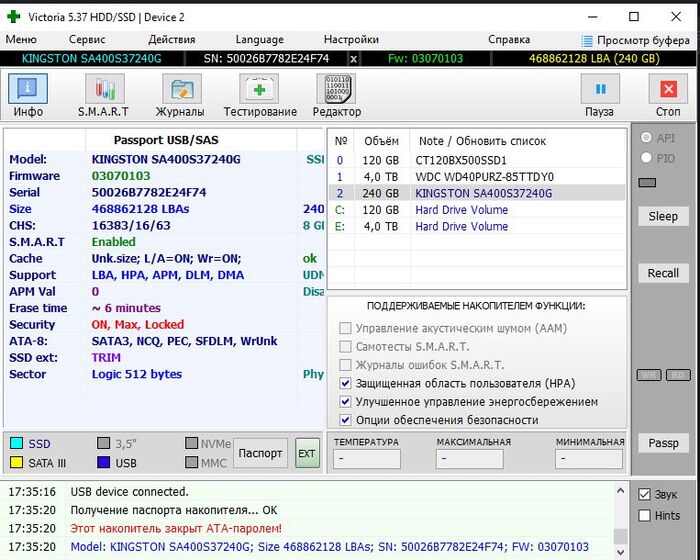The height and width of the screenshot is (560, 700).
Task: Select the API radio button
Action: click(x=646, y=138)
